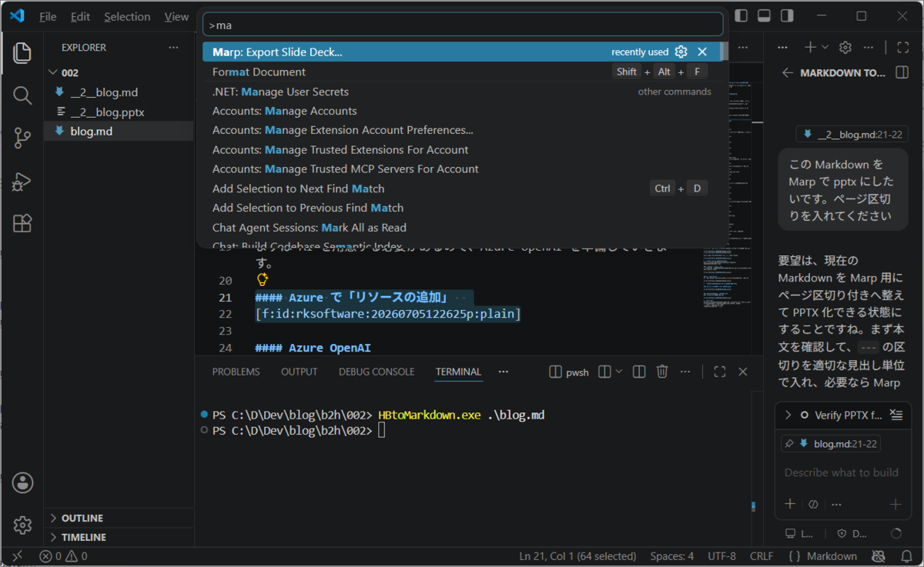924x567 pixels.
Task: Open the Source Control view
Action: click(22, 138)
